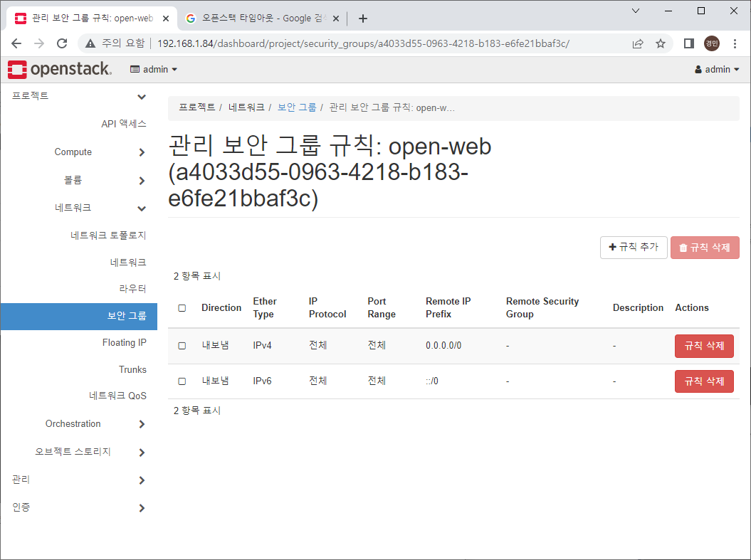The width and height of the screenshot is (751, 560).
Task: Click the OpenStack logo
Action: pos(60,70)
